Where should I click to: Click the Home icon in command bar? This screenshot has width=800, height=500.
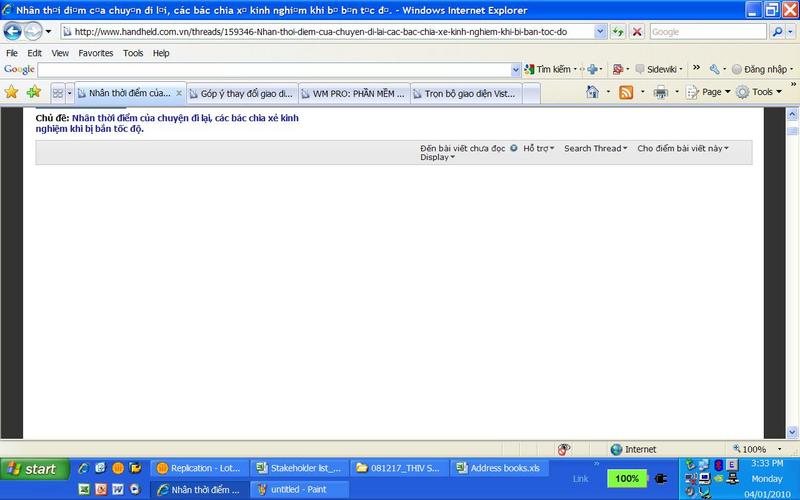(x=592, y=92)
